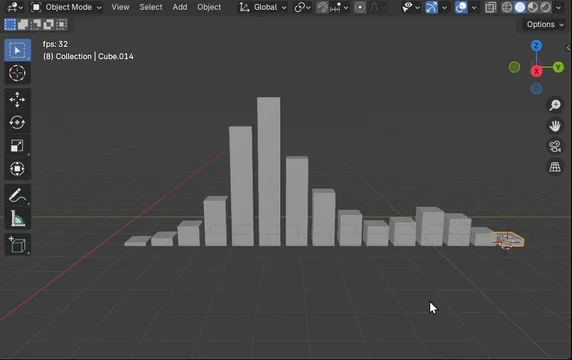Expand the viewport shading options dropdown
Screen dimensions: 572x360
coord(559,7)
